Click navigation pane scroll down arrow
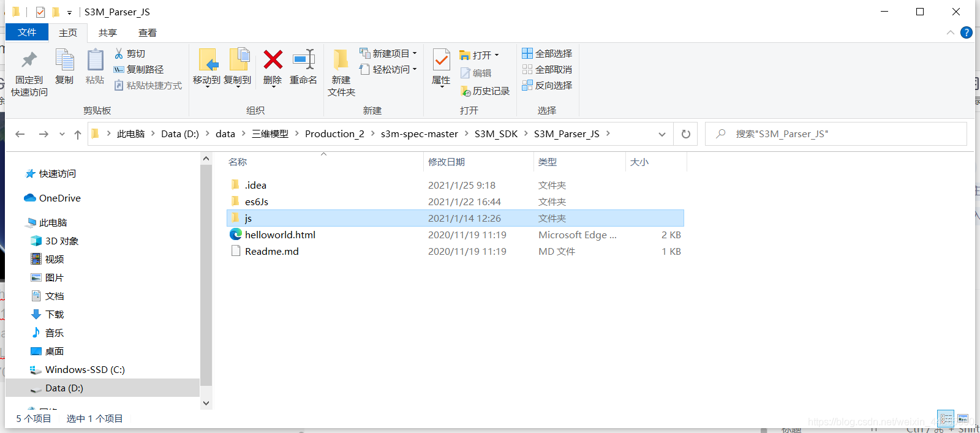The height and width of the screenshot is (433, 980). pyautogui.click(x=206, y=403)
